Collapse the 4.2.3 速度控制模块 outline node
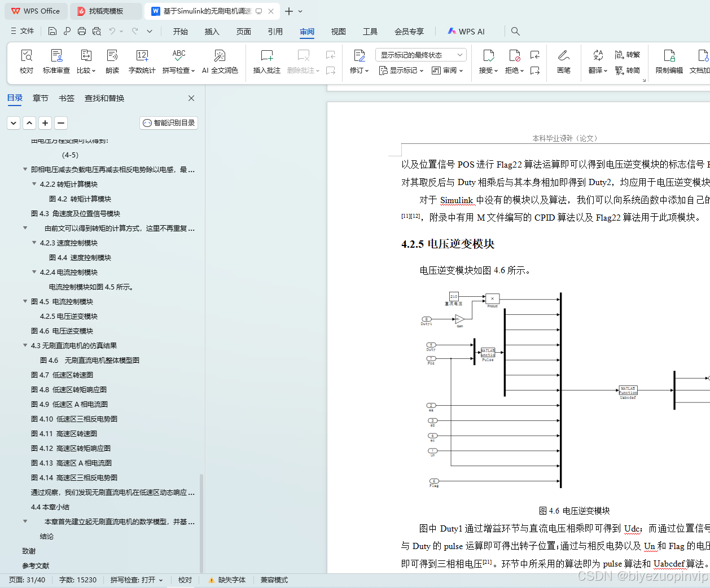This screenshot has height=588, width=710. pos(34,243)
